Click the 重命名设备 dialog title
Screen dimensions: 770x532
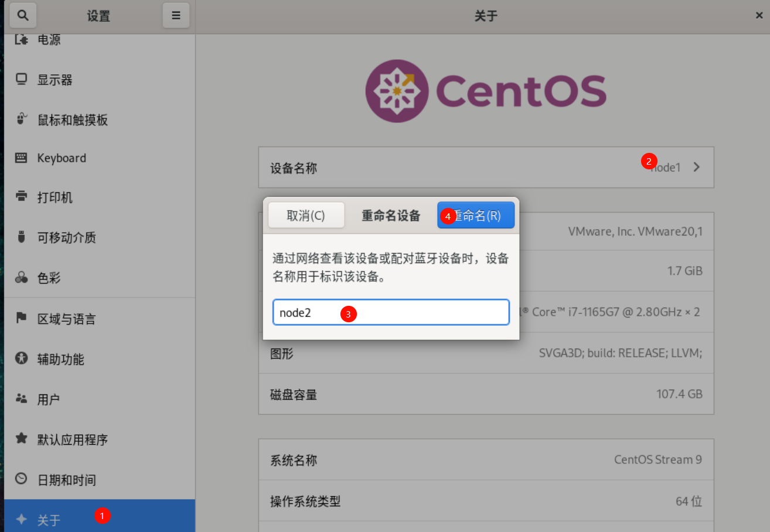pyautogui.click(x=391, y=216)
